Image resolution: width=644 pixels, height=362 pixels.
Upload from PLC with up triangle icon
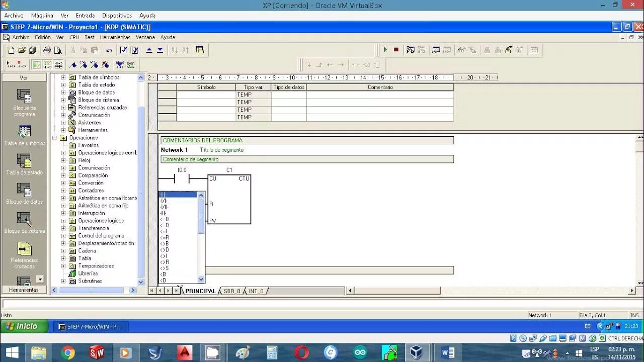tap(149, 50)
